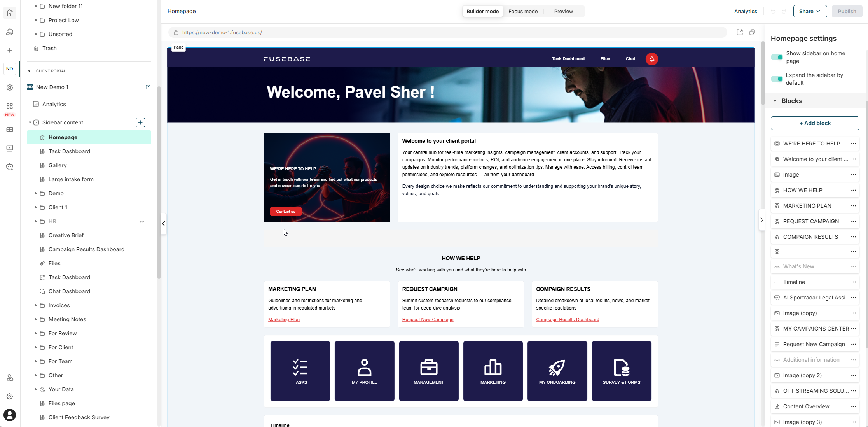This screenshot has width=868, height=427.
Task: Open MY PROFILE tile
Action: coord(365,371)
